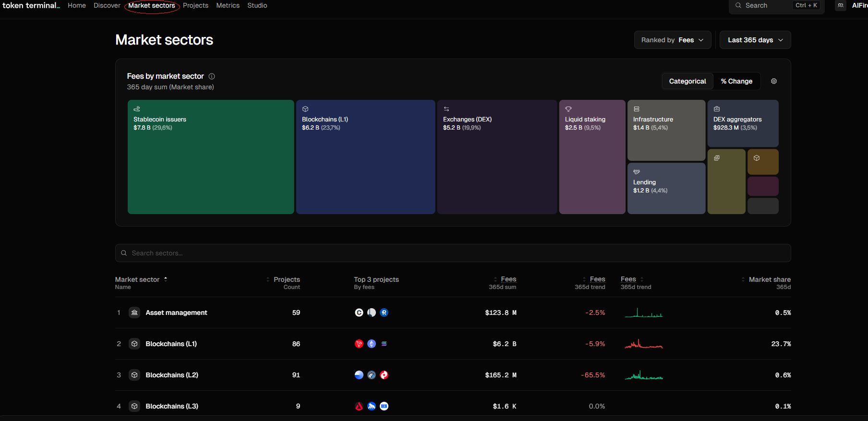Viewport: 868px width, 421px height.
Task: Click the Search sectors input field
Action: (x=452, y=253)
